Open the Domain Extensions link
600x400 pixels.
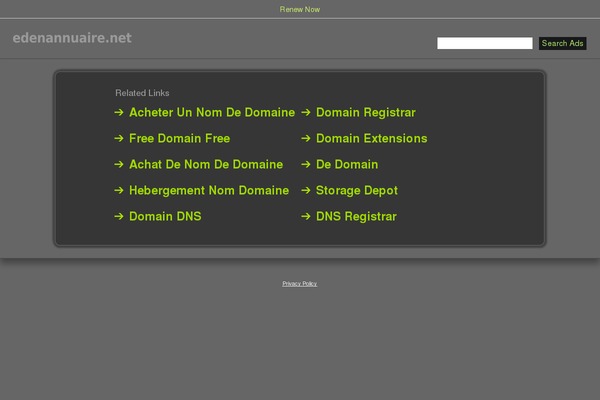[x=371, y=139]
